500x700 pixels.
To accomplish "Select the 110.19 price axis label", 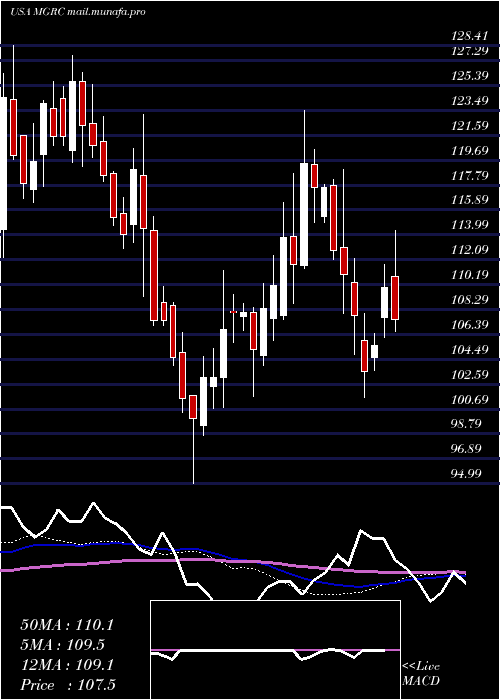I will (468, 275).
